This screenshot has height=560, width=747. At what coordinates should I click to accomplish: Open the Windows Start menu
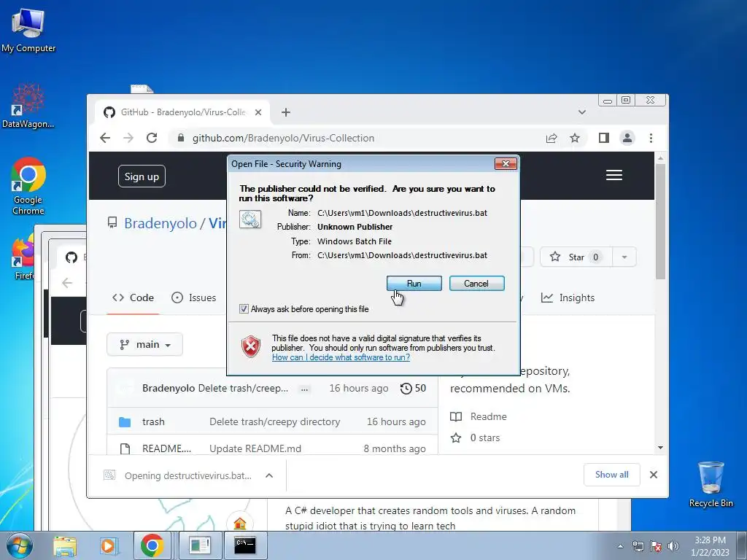coord(19,545)
